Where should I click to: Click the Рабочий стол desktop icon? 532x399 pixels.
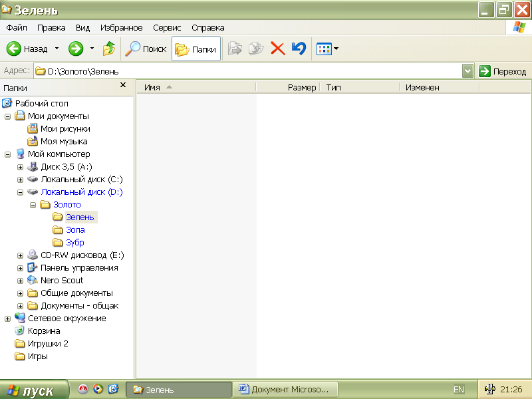7,103
